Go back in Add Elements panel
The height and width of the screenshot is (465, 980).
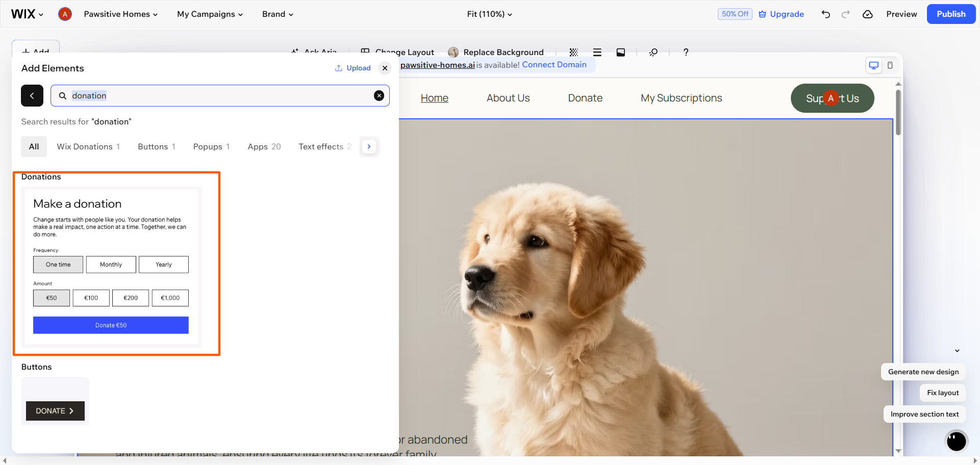tap(32, 95)
